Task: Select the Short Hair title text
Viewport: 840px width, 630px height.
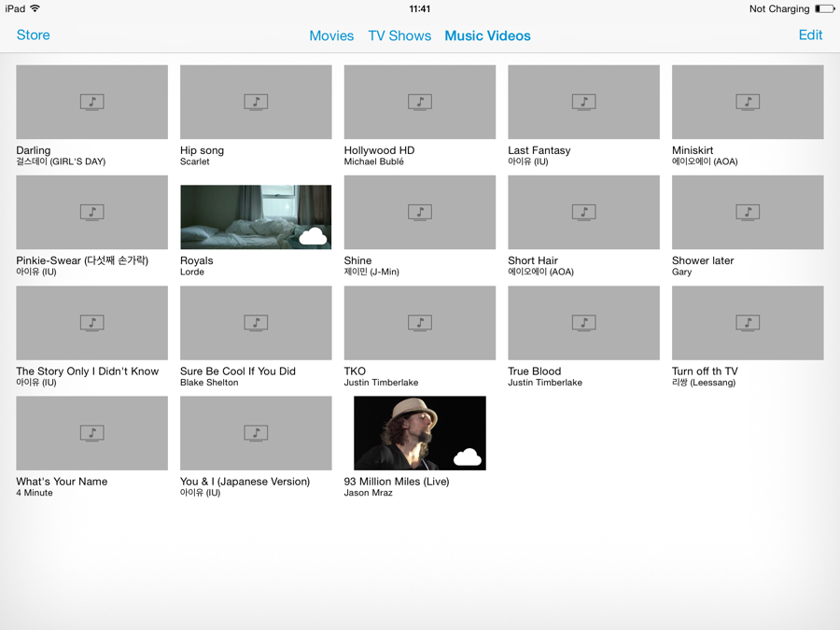Action: [533, 261]
